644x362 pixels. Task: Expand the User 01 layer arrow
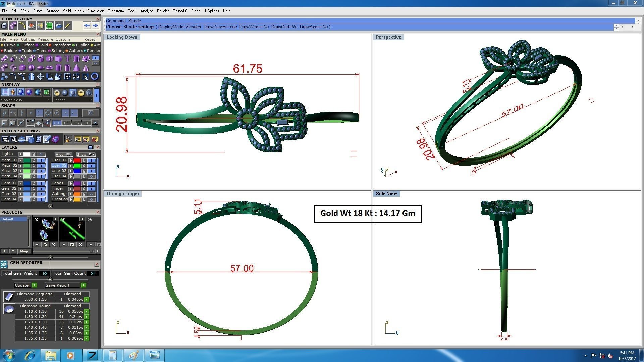coord(71,160)
